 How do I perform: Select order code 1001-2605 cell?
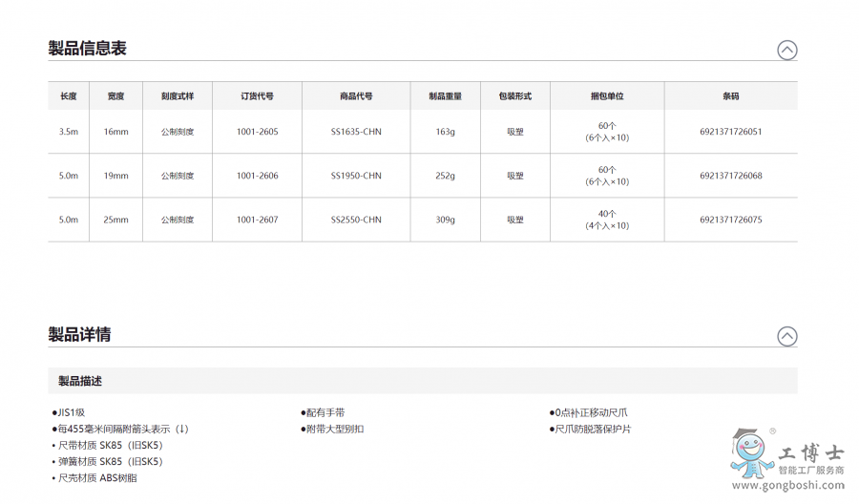[257, 132]
